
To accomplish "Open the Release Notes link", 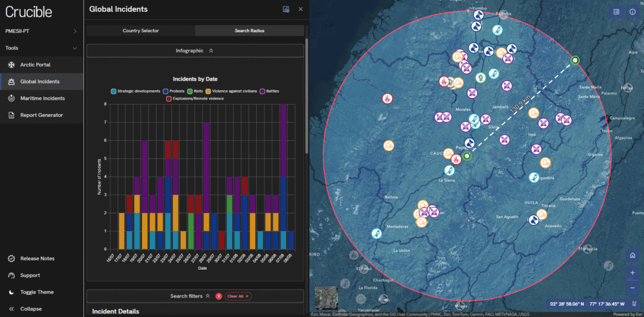I will coord(37,258).
